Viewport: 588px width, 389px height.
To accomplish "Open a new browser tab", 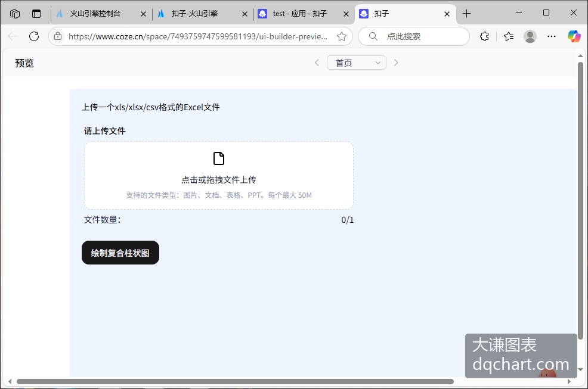I will pyautogui.click(x=466, y=14).
